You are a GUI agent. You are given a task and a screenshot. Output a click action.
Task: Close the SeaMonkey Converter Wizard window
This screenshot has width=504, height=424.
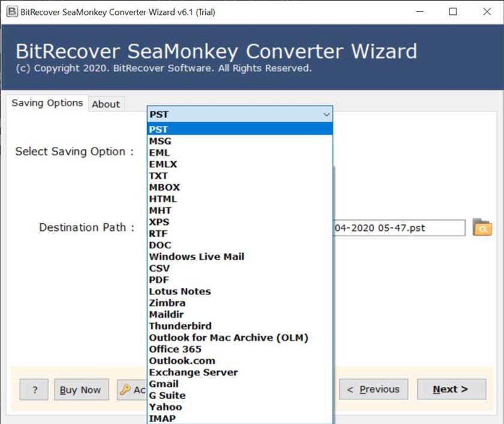pos(487,12)
